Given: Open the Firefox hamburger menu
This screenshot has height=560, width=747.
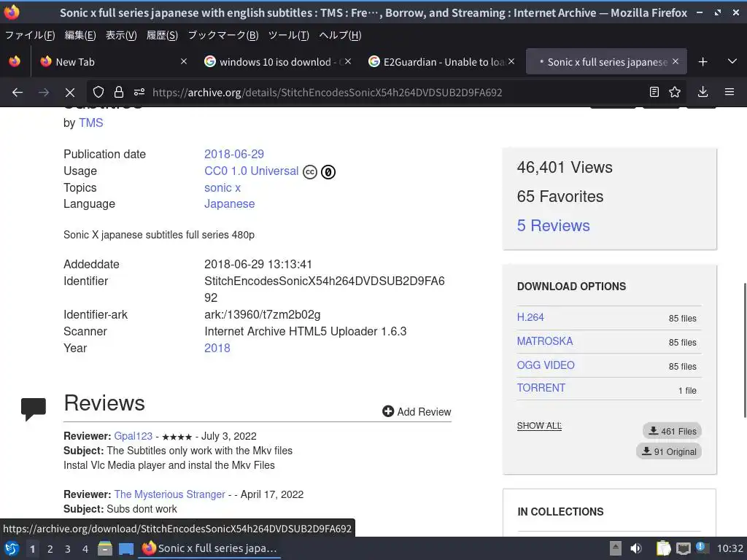Looking at the screenshot, I should coord(729,93).
